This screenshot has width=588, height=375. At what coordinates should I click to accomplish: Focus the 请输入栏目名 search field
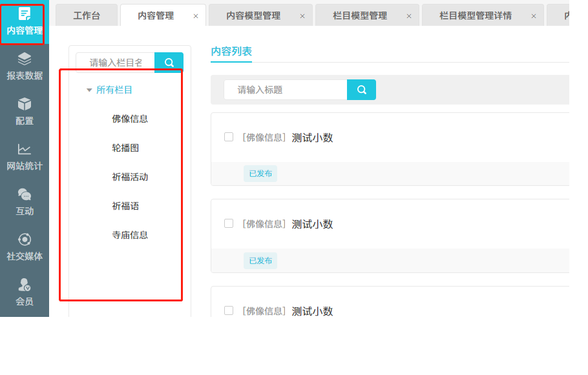click(116, 62)
